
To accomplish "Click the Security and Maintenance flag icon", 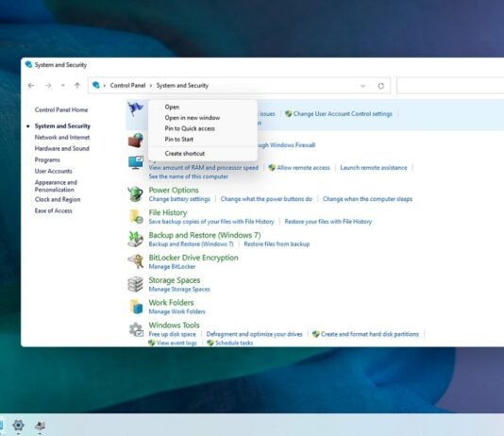I will click(x=136, y=109).
